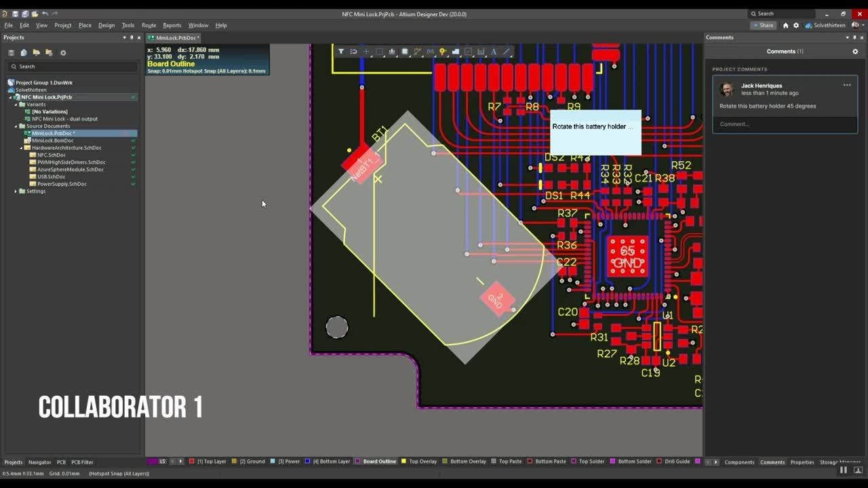
Task: Open more options on Jack Henriques' comment
Action: (847, 85)
